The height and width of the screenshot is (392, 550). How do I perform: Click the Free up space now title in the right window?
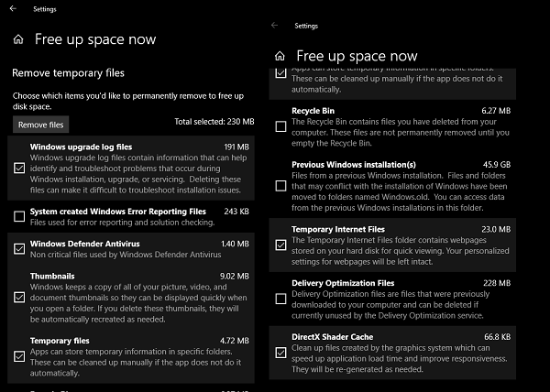tap(357, 56)
